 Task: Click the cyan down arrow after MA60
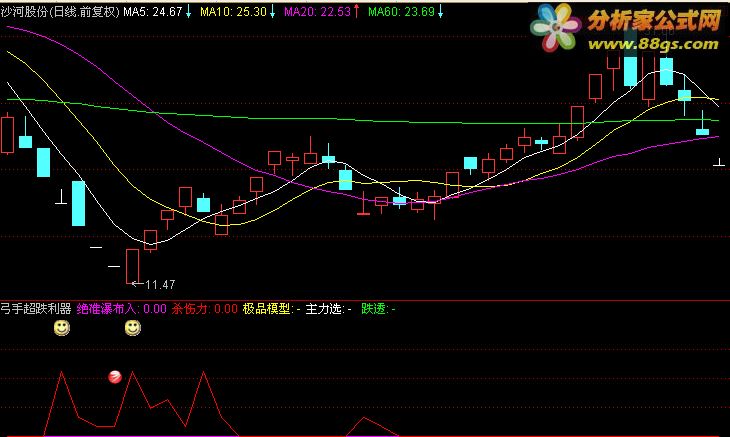440,11
